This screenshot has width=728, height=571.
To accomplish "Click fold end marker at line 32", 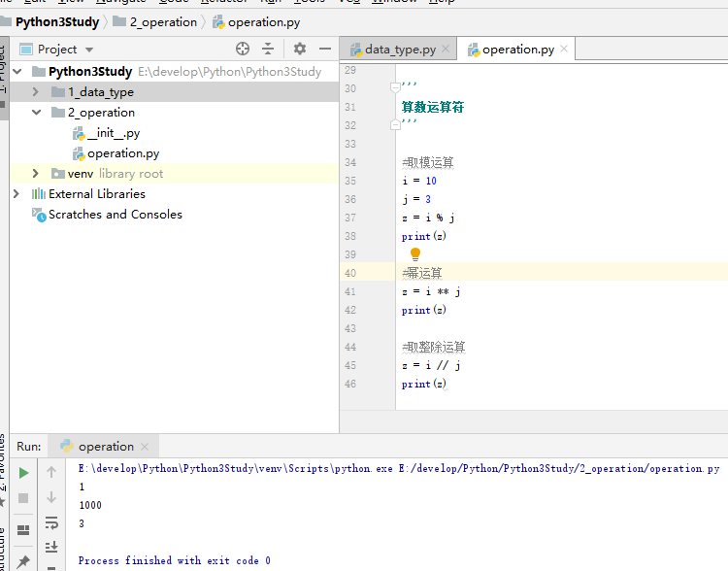I will coord(395,124).
